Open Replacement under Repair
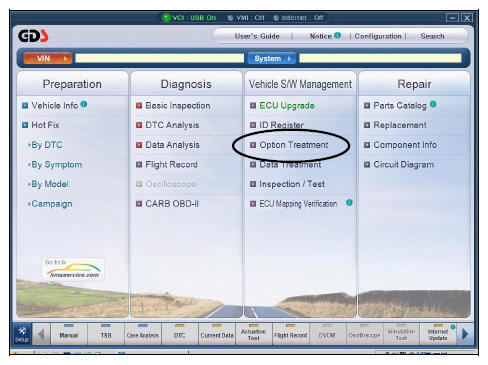 399,125
